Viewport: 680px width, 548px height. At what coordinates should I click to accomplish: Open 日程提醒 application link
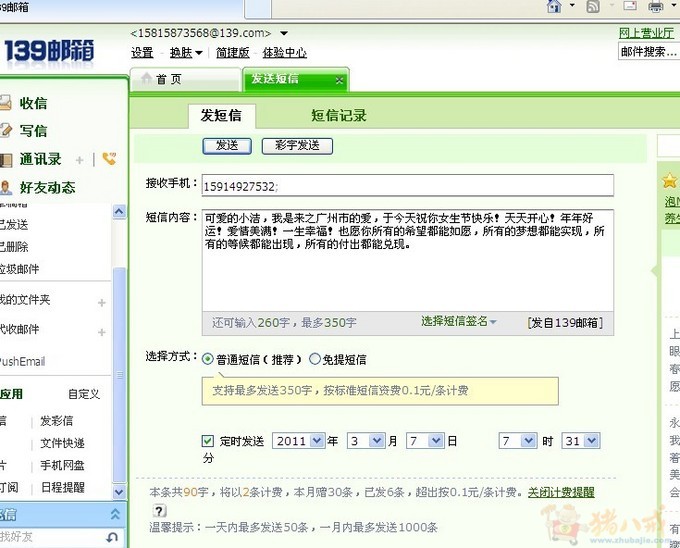coord(62,487)
